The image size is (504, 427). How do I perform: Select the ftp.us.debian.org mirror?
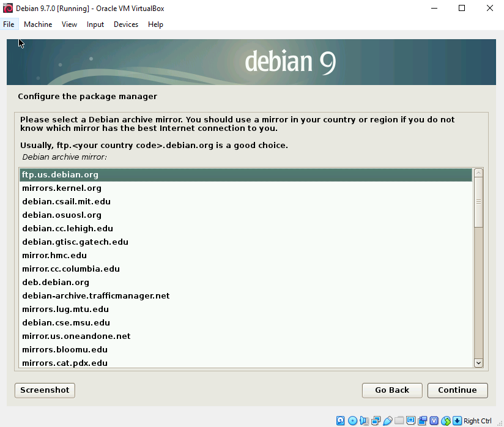(246, 174)
